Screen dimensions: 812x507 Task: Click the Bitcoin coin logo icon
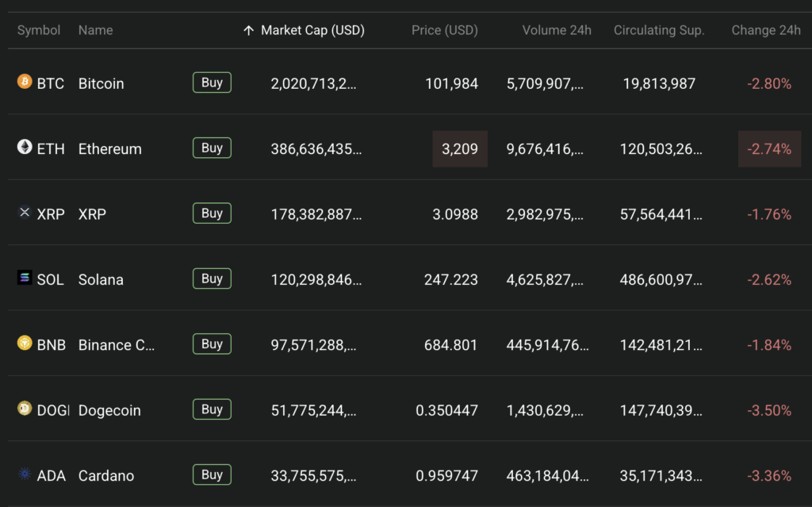click(25, 82)
